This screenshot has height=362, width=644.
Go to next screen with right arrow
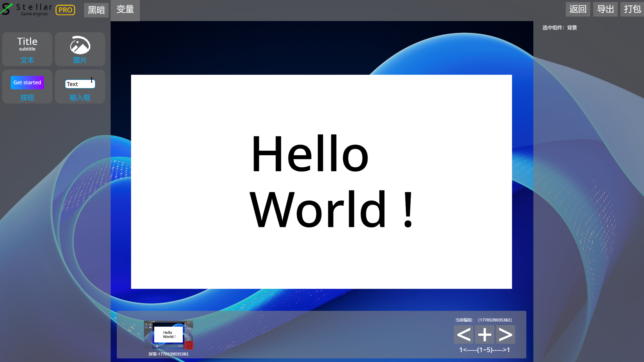pyautogui.click(x=505, y=335)
